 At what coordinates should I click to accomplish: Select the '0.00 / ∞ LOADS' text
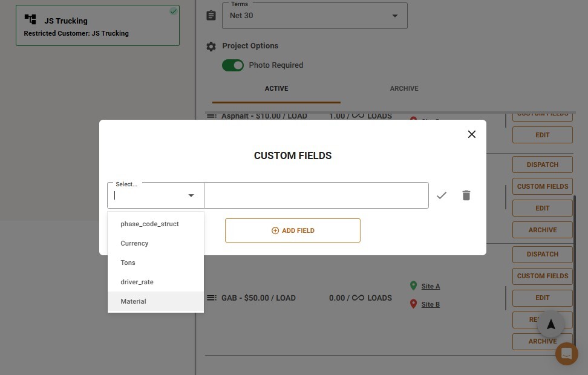pos(361,298)
